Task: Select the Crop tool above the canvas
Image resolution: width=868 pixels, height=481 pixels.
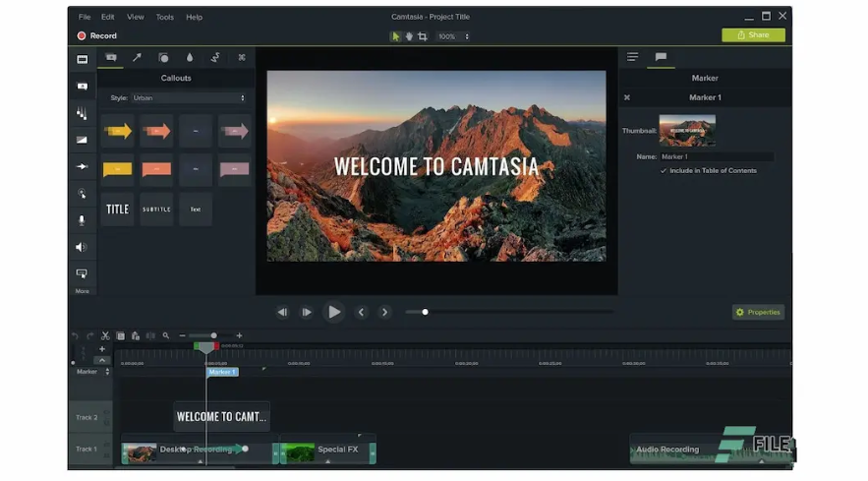Action: tap(423, 36)
